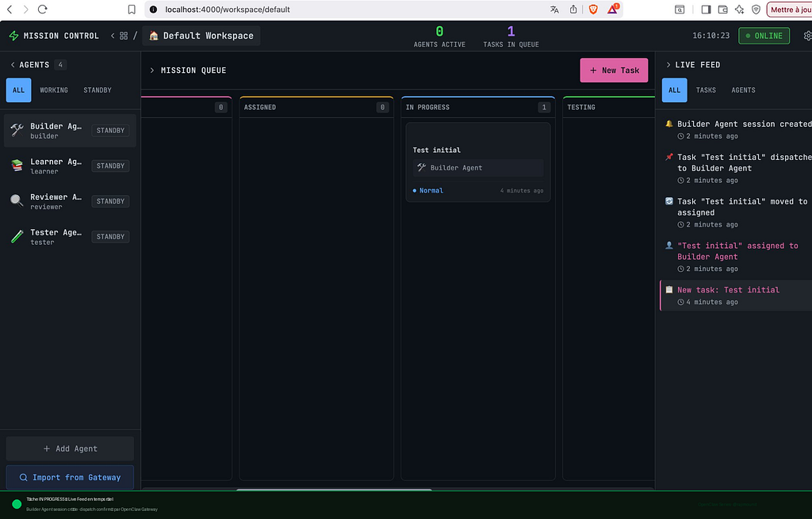Image resolution: width=812 pixels, height=519 pixels.
Task: Select Learner Agent row
Action: [70, 166]
